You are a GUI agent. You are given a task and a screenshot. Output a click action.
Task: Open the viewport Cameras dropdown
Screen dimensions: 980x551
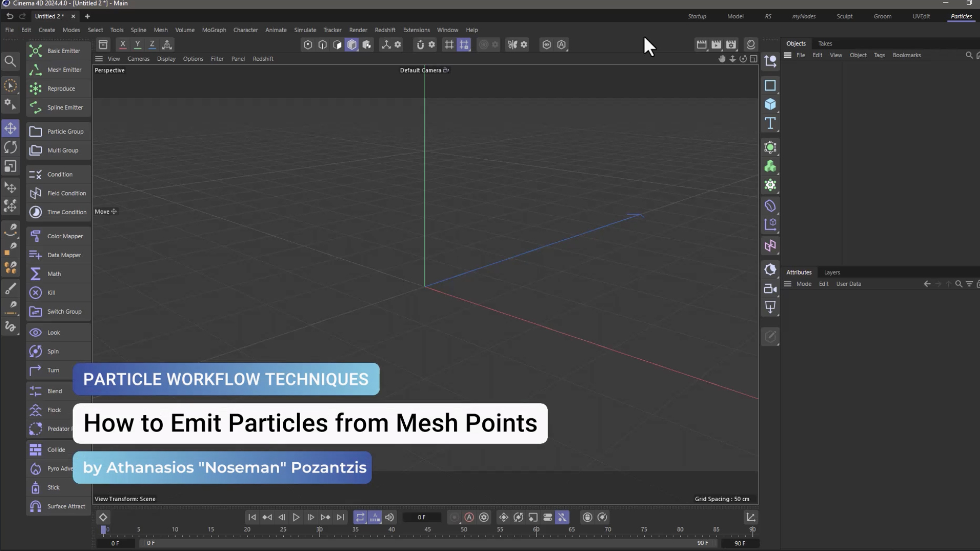138,59
